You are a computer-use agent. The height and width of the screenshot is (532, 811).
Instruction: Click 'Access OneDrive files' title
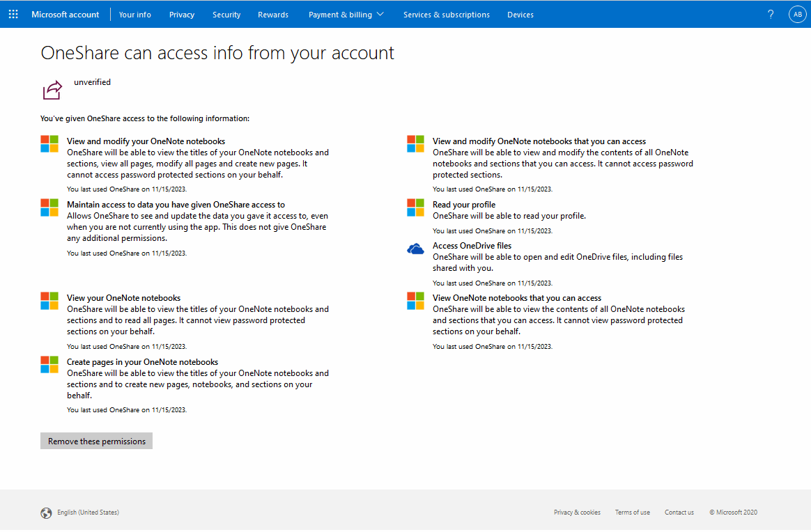(x=472, y=246)
